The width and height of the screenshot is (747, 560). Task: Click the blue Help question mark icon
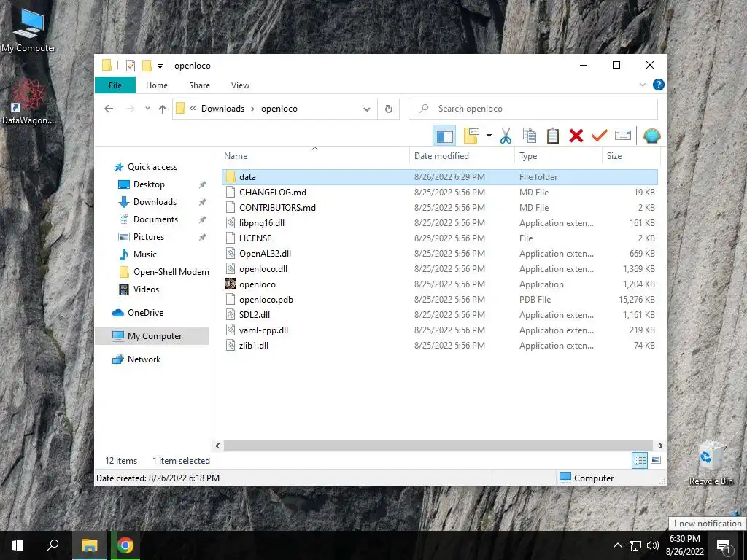coord(659,85)
